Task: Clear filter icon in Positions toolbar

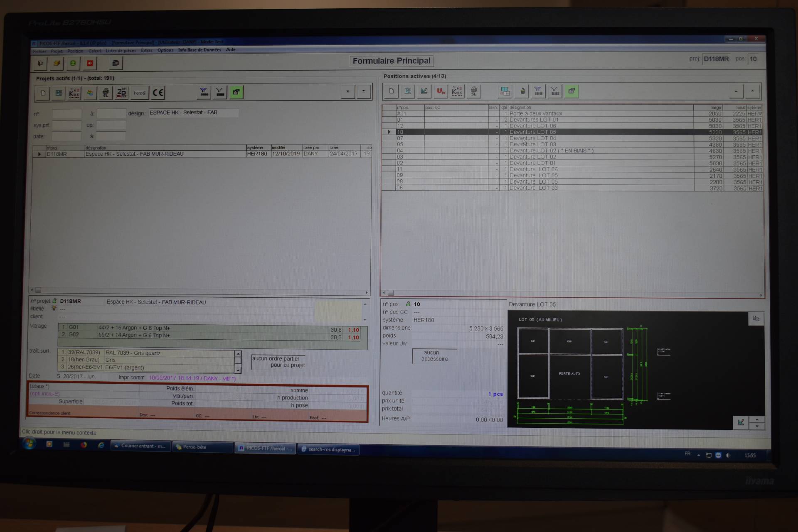Action: (x=554, y=91)
